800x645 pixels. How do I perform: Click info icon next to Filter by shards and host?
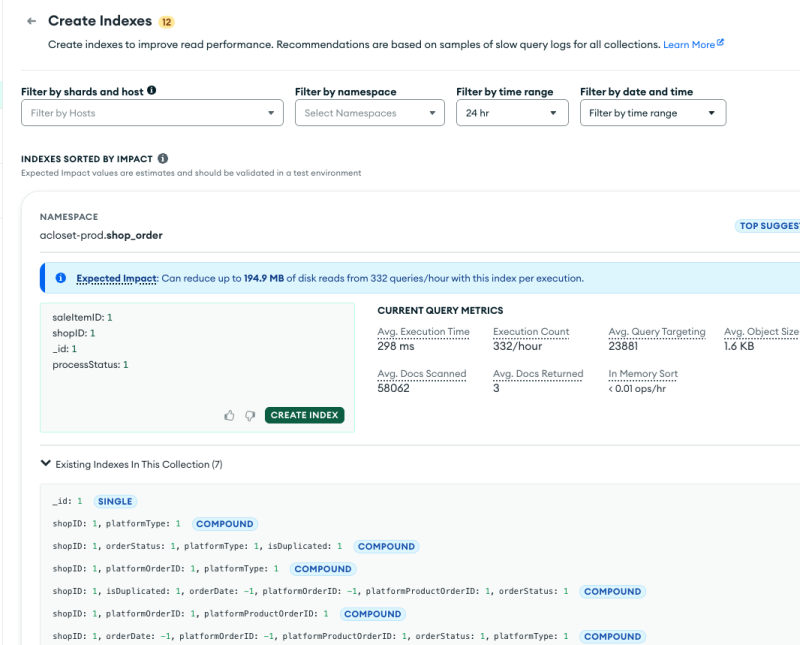point(152,91)
